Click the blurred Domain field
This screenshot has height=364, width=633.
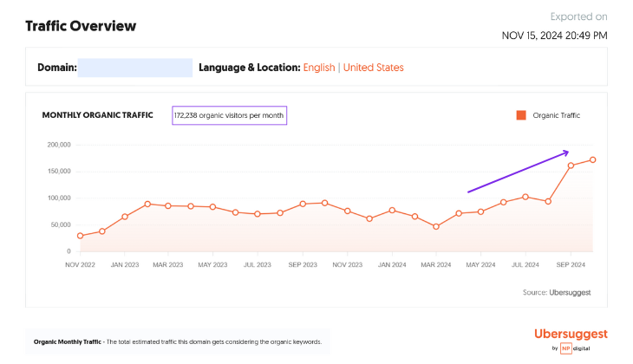(135, 68)
